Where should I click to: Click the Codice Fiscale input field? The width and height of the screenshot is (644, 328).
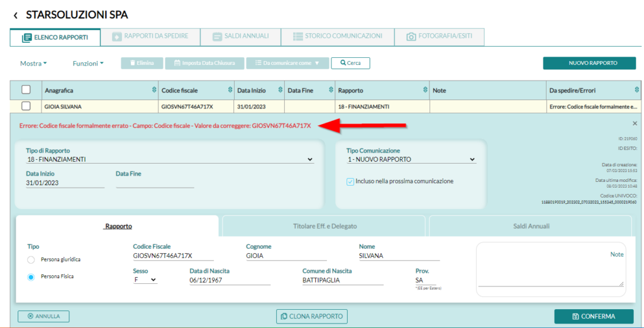click(174, 256)
